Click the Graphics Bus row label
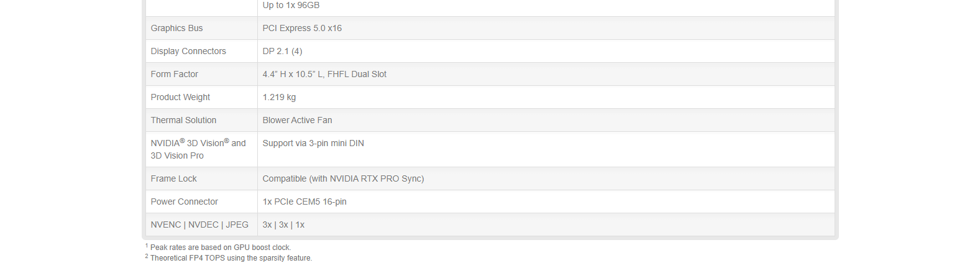Screen dimensions: 980x278 176,28
